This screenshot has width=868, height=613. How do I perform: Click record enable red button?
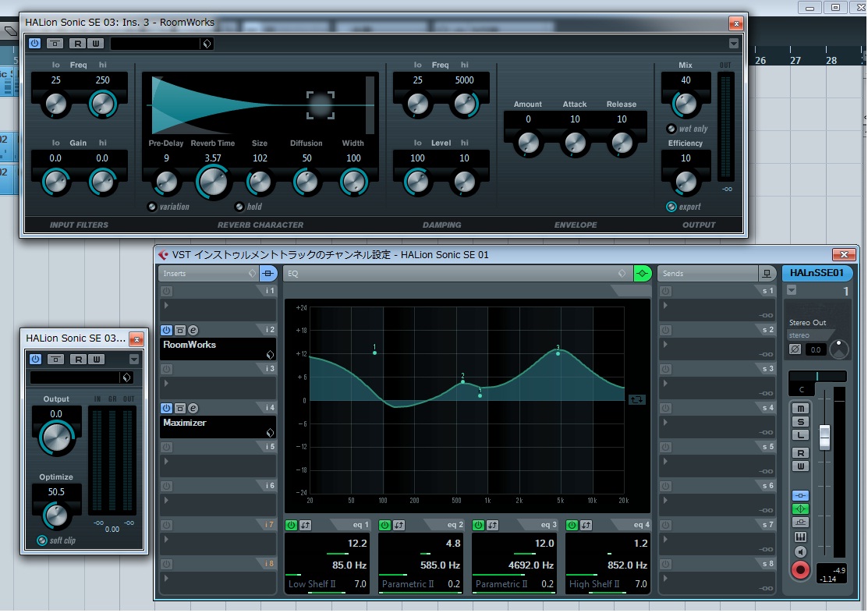point(800,570)
